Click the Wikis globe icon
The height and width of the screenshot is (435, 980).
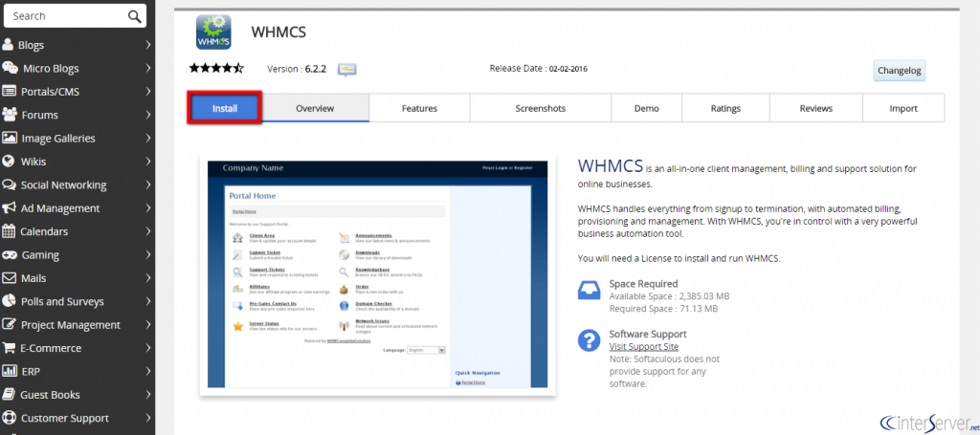point(8,161)
